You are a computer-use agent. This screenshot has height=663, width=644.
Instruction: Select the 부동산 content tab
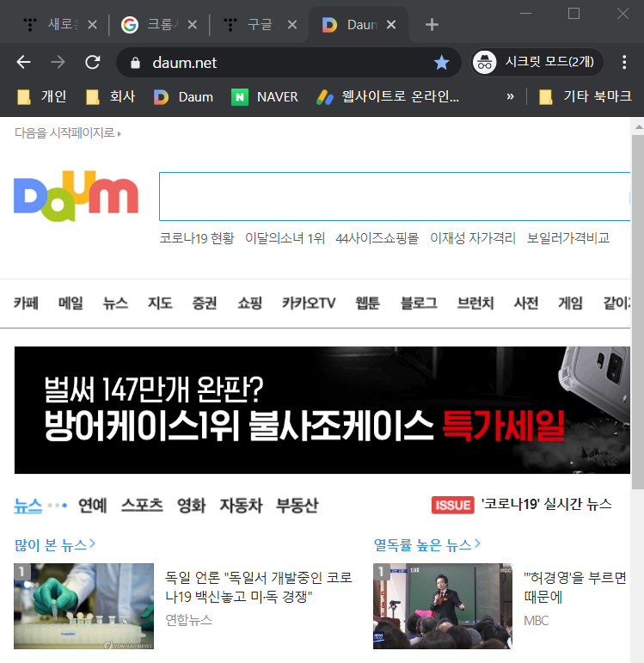click(x=297, y=506)
